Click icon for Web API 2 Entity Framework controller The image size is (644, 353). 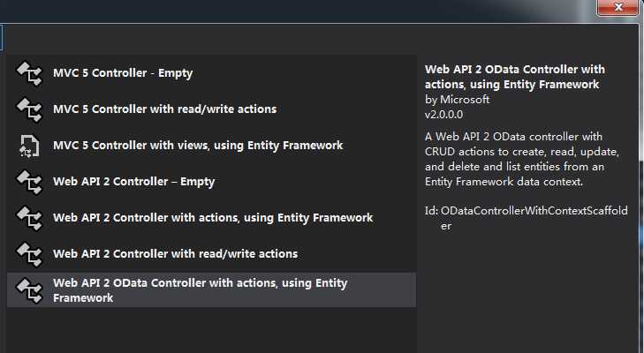(x=29, y=218)
